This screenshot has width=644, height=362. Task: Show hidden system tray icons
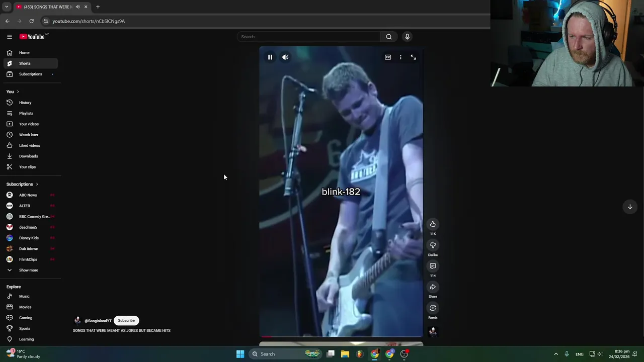pos(556,354)
